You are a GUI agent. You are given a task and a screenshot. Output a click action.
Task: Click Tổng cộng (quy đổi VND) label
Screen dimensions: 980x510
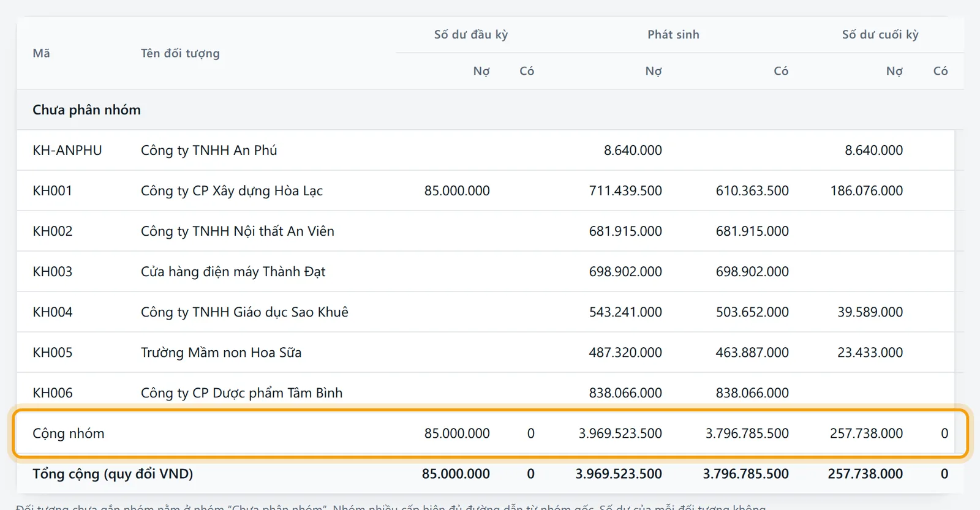113,473
